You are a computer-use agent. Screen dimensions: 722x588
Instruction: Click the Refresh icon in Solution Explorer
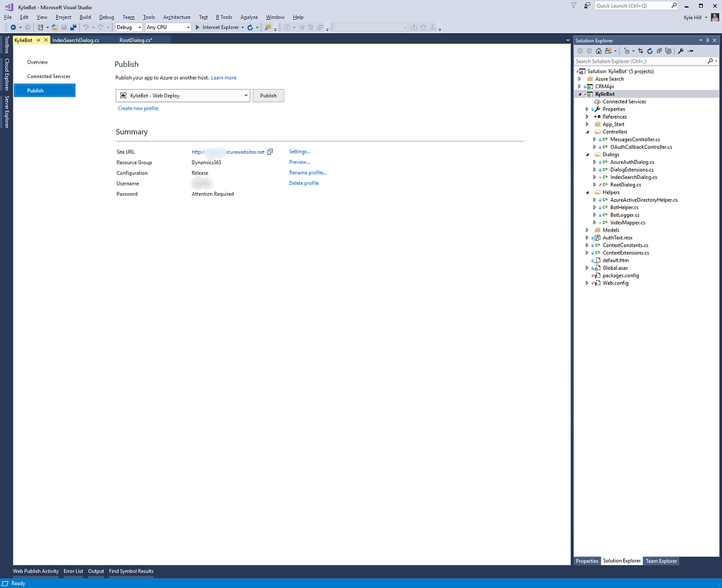click(650, 51)
